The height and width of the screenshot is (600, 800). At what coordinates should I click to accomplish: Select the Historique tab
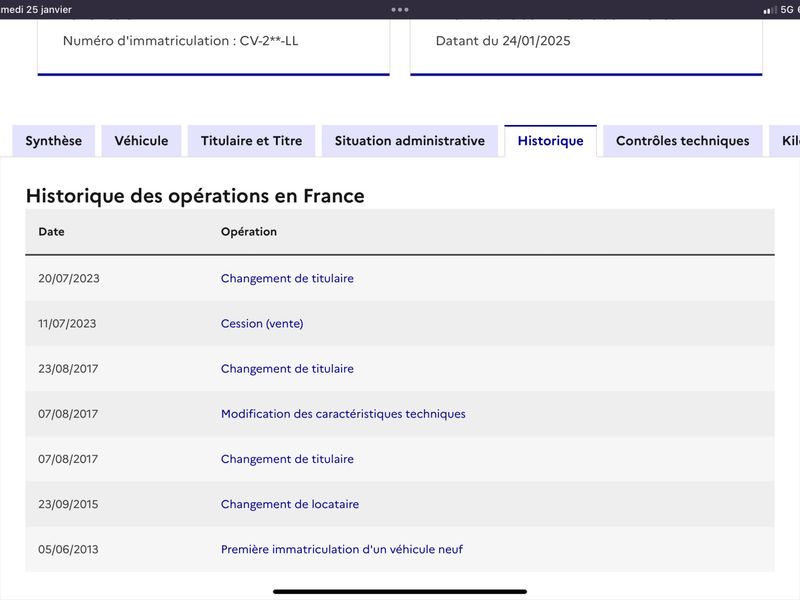pos(551,141)
